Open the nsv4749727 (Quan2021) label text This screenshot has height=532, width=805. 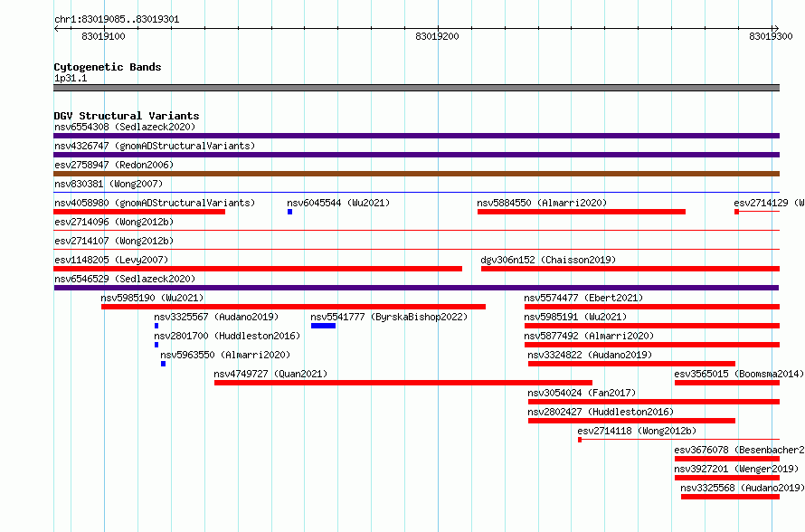(x=270, y=374)
